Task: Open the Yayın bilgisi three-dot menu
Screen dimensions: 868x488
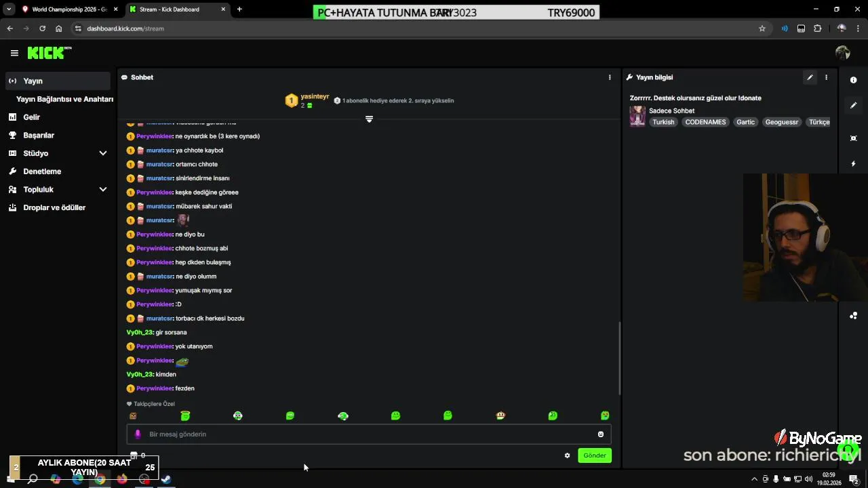Action: (826, 77)
